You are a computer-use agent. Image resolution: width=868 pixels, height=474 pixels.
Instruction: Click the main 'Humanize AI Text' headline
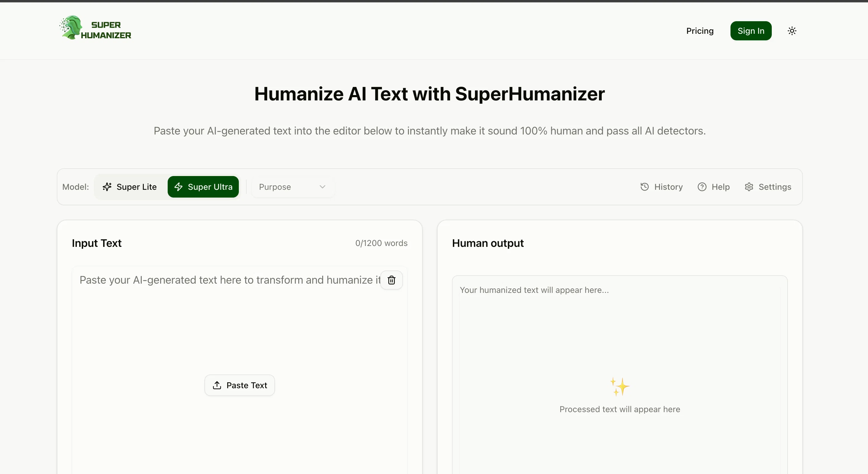coord(430,94)
